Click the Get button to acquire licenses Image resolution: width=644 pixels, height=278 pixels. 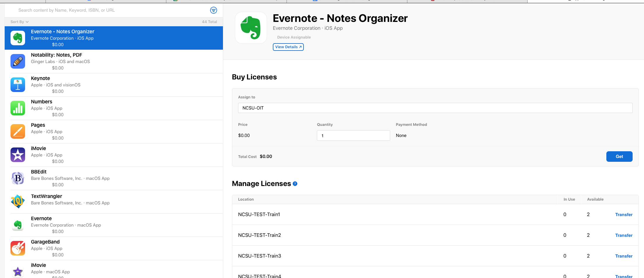[619, 156]
